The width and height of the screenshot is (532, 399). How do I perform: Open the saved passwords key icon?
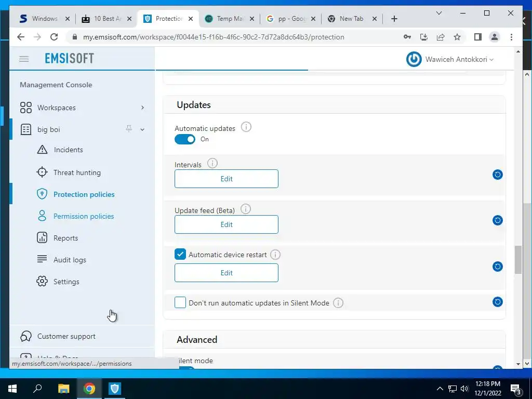click(407, 37)
